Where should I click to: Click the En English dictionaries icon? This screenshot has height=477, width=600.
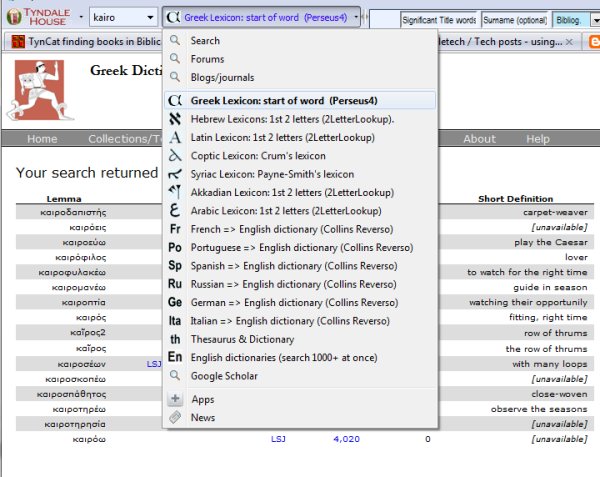click(x=175, y=357)
